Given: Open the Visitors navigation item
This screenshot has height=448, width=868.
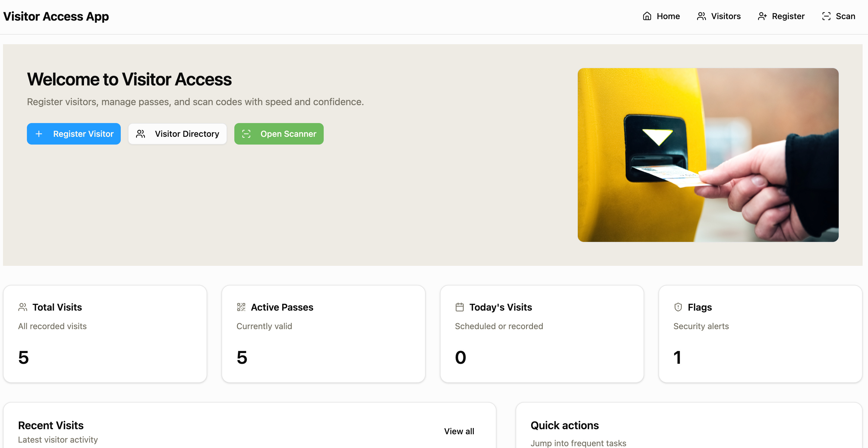Looking at the screenshot, I should (725, 16).
